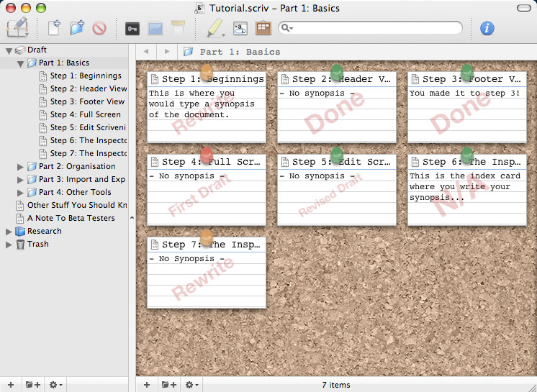Click the red pin on Step 4 card
The image size is (537, 392).
pyautogui.click(x=207, y=154)
